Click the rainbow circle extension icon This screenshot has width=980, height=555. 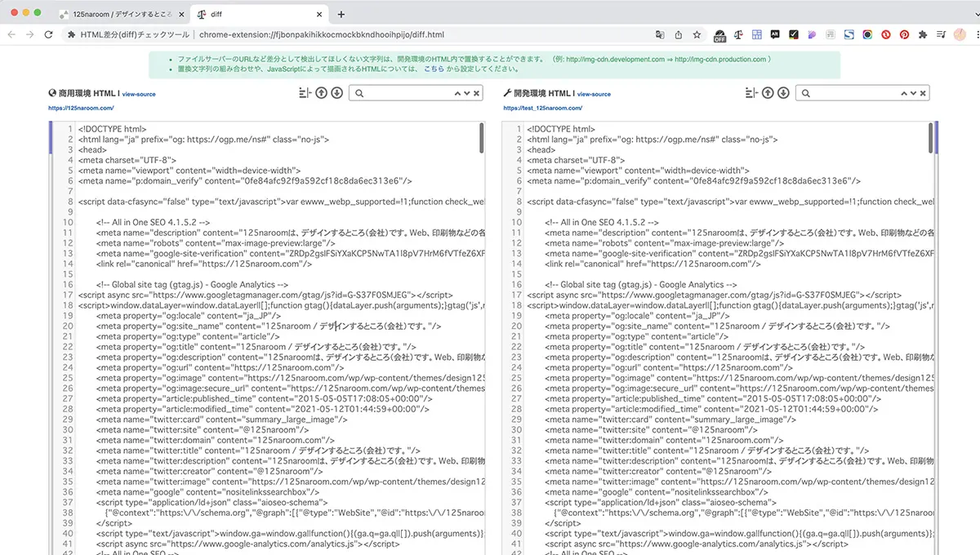[x=867, y=35]
